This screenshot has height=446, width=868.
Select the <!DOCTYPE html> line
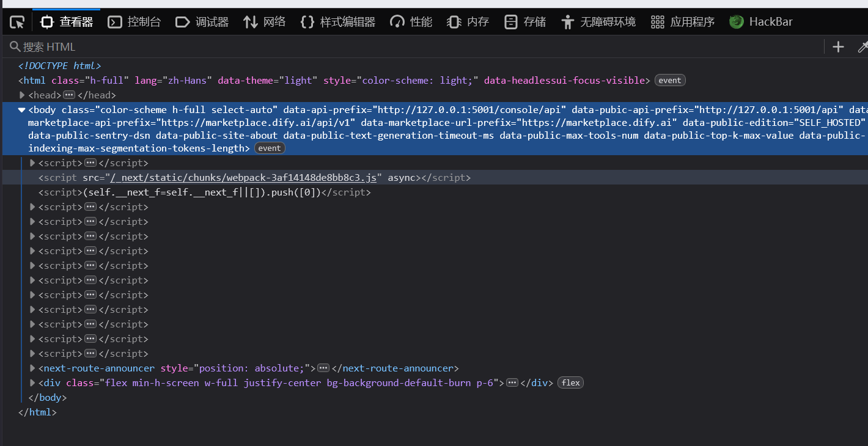coord(59,66)
